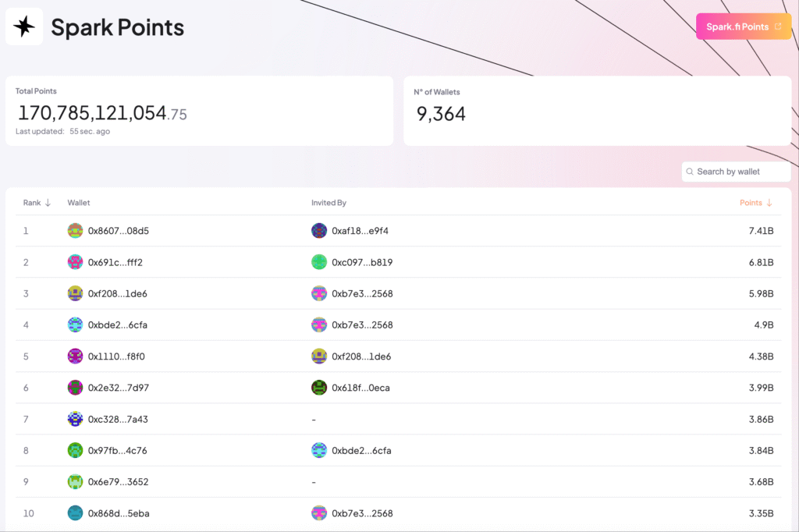
Task: Open wallet address 0x691c...fff2
Action: pos(115,262)
